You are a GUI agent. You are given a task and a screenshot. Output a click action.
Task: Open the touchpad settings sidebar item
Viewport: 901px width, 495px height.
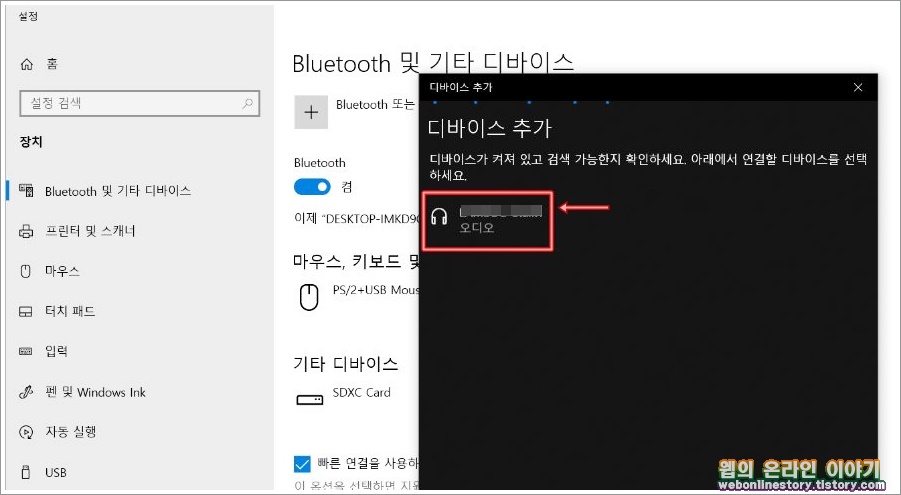[x=70, y=311]
